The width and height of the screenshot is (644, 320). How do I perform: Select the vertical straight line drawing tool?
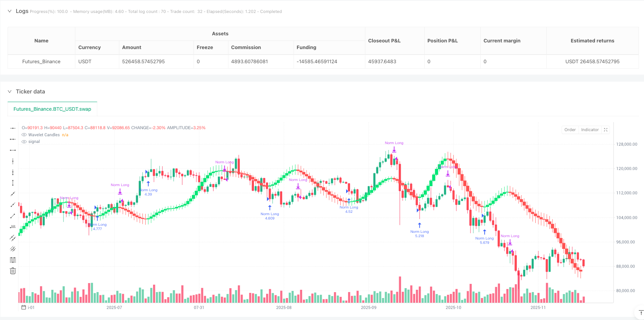13,161
